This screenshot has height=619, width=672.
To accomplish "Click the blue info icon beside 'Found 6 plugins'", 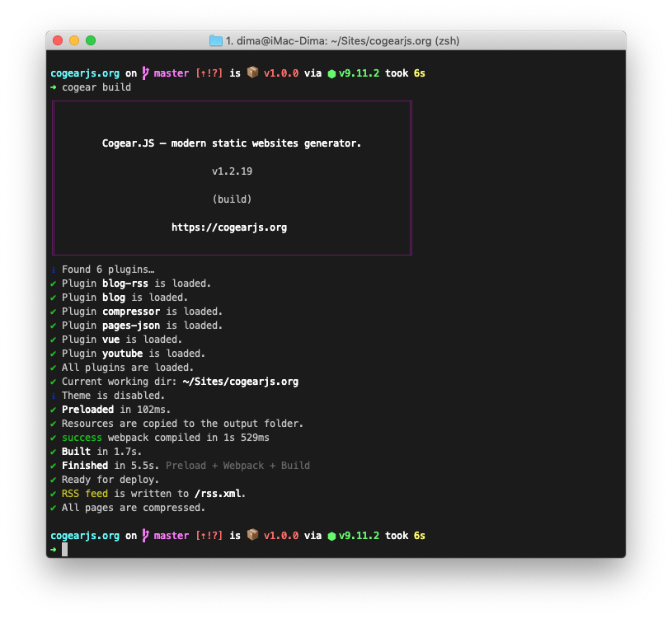I will click(54, 270).
